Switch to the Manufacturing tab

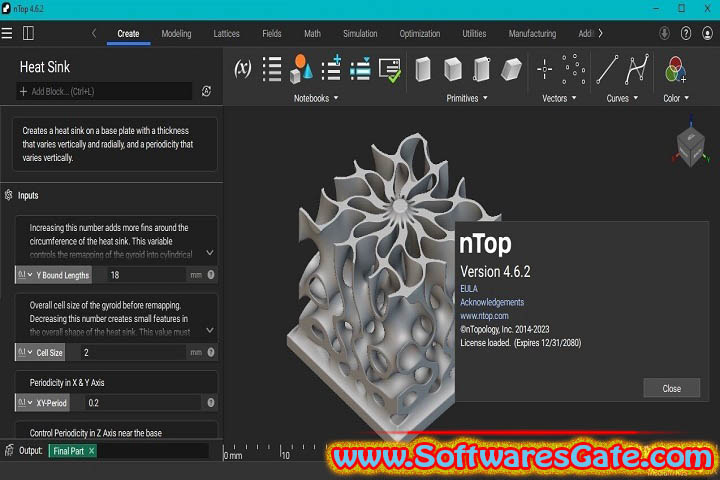click(x=532, y=34)
